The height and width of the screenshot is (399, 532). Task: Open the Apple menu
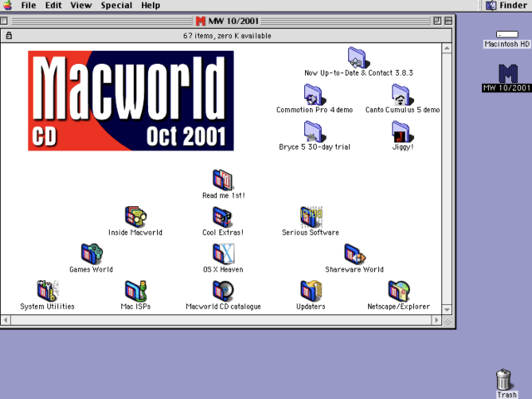pos(7,6)
